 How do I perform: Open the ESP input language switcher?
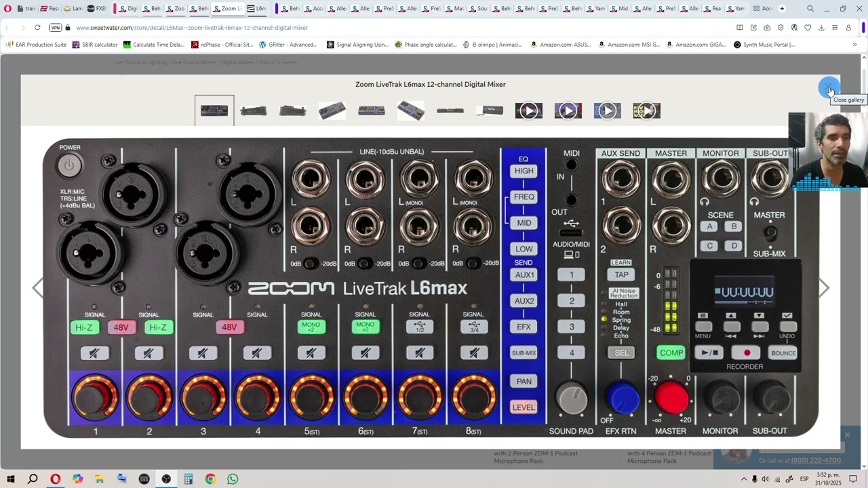coord(804,479)
